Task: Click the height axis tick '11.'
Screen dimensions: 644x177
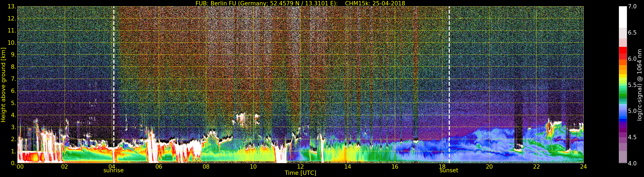Action: [12, 31]
